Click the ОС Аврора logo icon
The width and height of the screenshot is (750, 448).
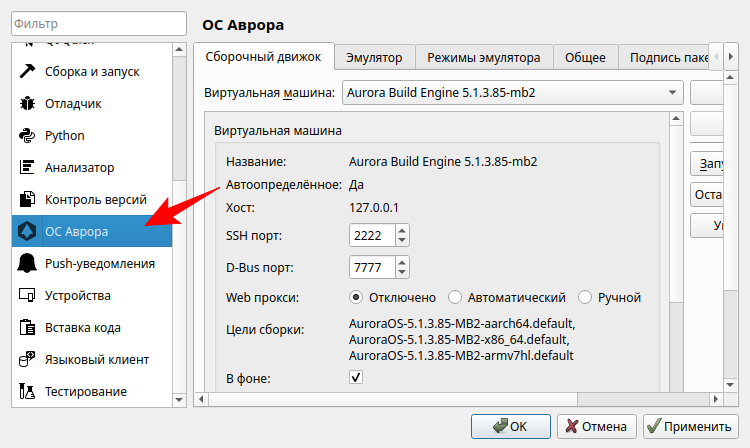point(27,231)
